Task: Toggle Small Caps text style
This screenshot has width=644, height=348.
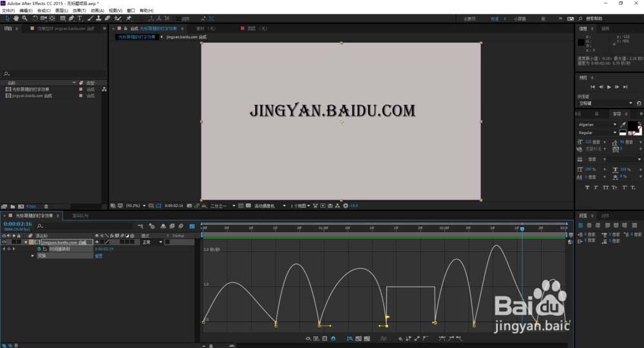Action: [614, 188]
